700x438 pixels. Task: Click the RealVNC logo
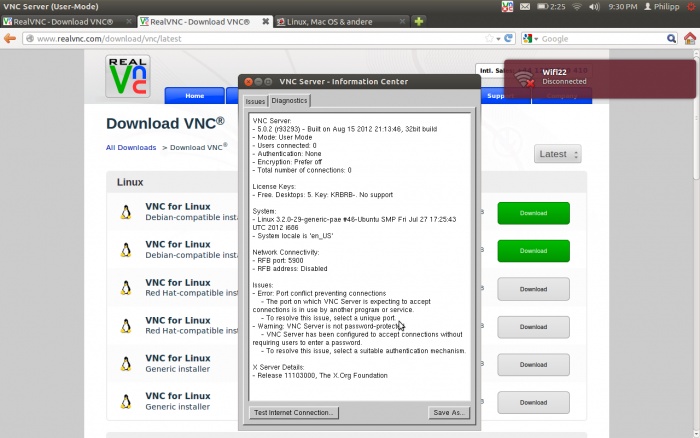coord(128,76)
